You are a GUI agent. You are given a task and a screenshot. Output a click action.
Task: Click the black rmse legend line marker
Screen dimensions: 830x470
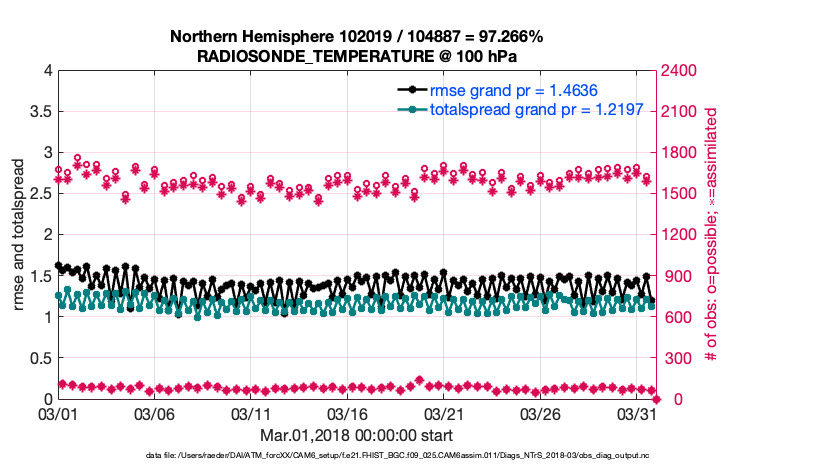point(413,90)
